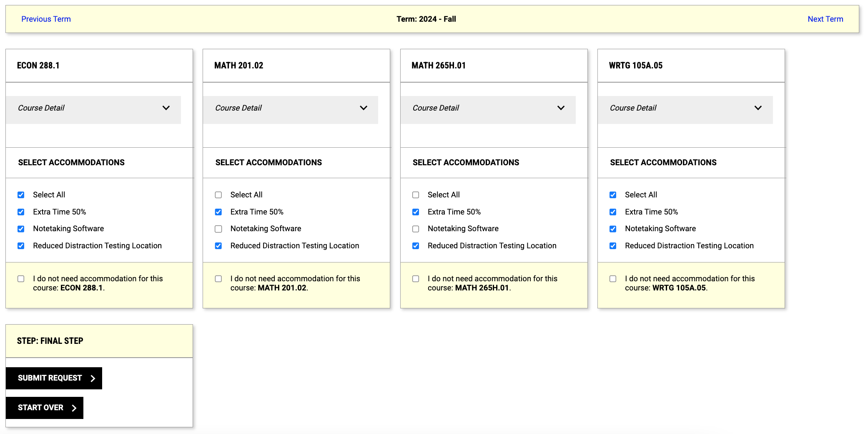Image resolution: width=868 pixels, height=434 pixels.
Task: Uncheck Reduced Distraction Testing Location for MATH 265H.01
Action: coord(416,246)
